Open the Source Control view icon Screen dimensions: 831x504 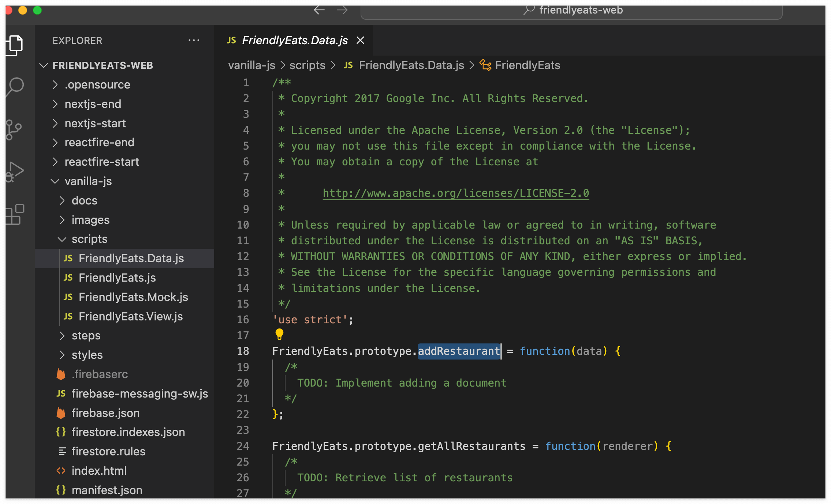coord(14,129)
